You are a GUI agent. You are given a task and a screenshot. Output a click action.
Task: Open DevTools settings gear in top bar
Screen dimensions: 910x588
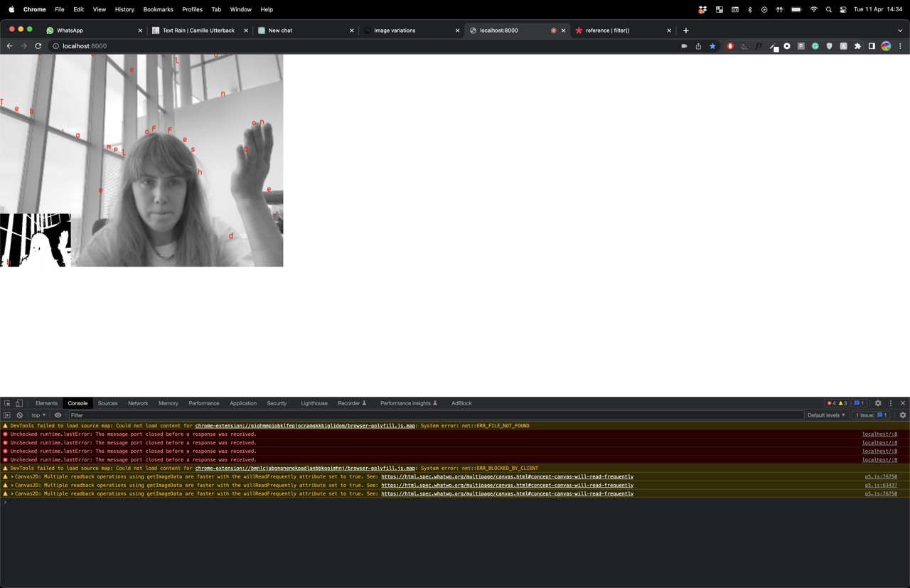pos(878,403)
